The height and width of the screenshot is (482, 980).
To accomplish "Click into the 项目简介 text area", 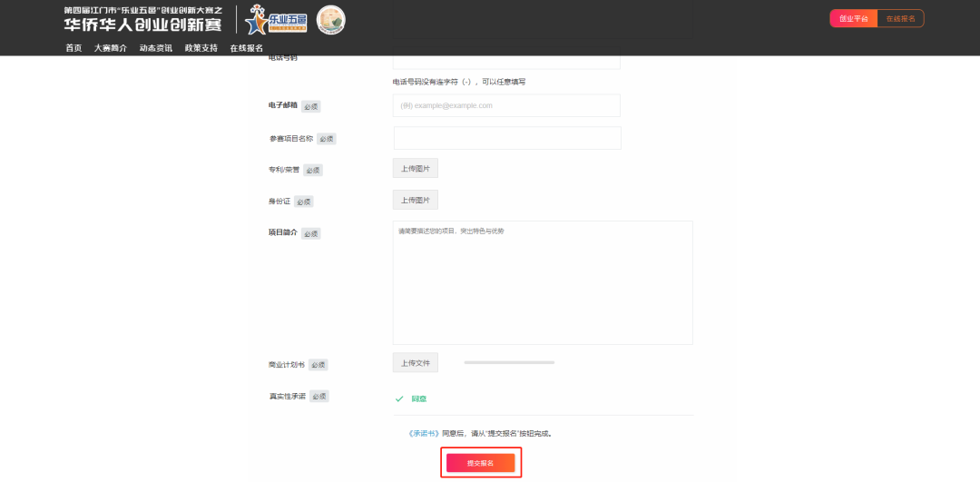I will click(x=542, y=282).
